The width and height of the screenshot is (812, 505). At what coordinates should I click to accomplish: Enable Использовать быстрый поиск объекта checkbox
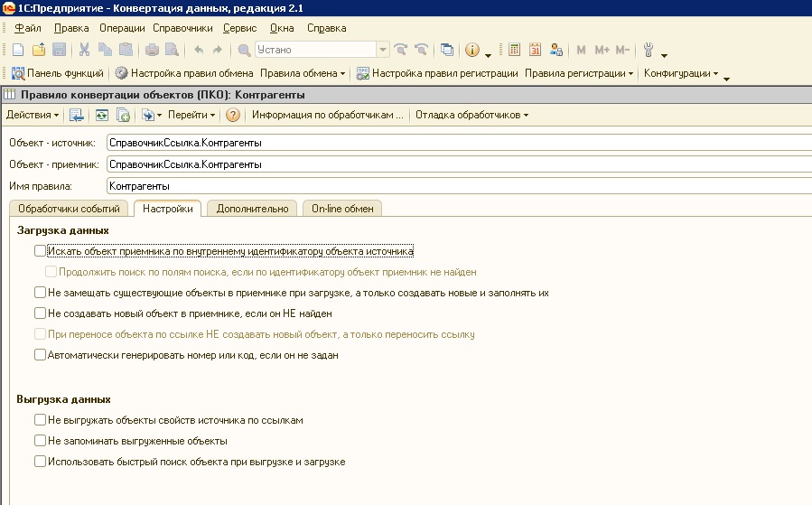[40, 461]
